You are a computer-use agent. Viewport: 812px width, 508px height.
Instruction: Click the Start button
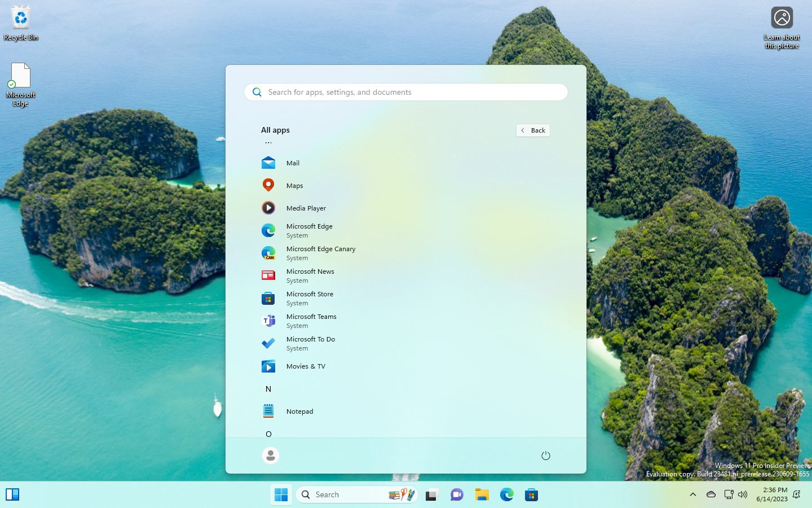click(280, 494)
